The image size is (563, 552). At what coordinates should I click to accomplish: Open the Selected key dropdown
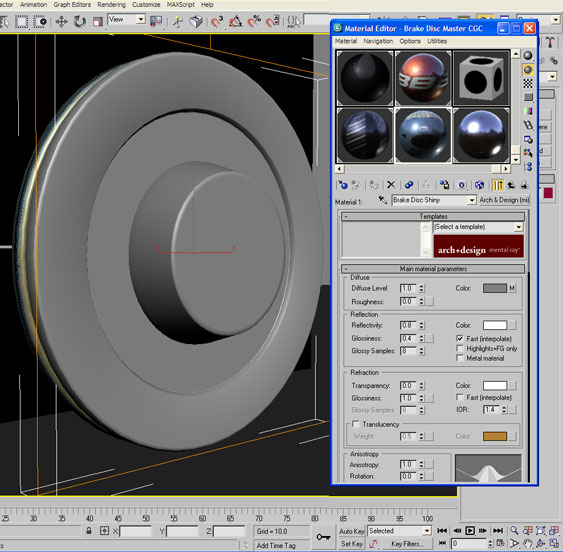click(427, 531)
